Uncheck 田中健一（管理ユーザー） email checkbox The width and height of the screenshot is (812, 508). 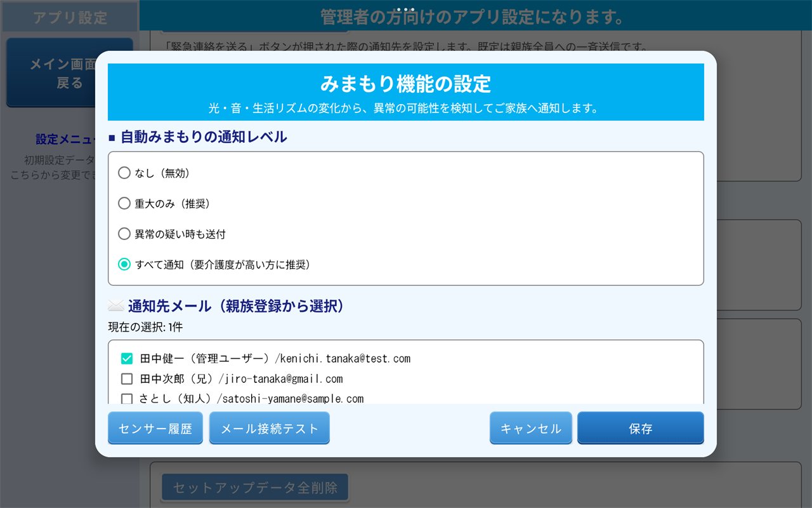tap(127, 359)
